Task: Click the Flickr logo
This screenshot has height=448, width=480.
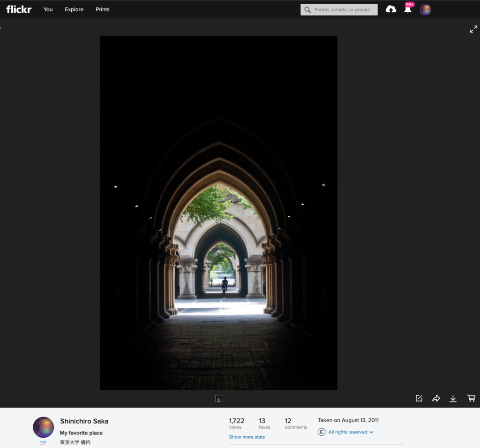Action: [19, 9]
